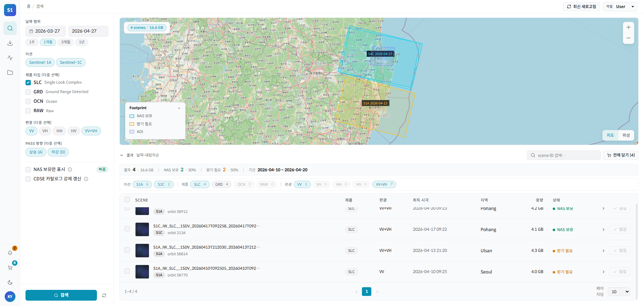Open thumbnail of the Ulsan scene

pyautogui.click(x=142, y=251)
